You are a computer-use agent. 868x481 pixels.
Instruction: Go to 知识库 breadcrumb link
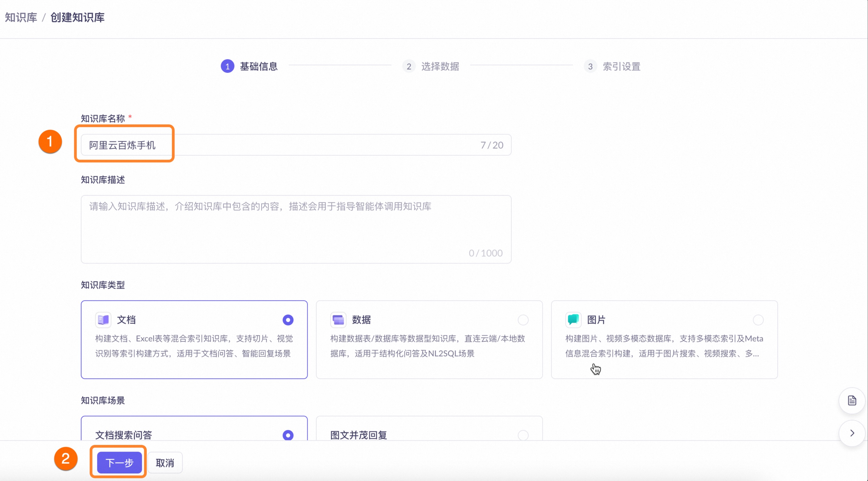[21, 18]
